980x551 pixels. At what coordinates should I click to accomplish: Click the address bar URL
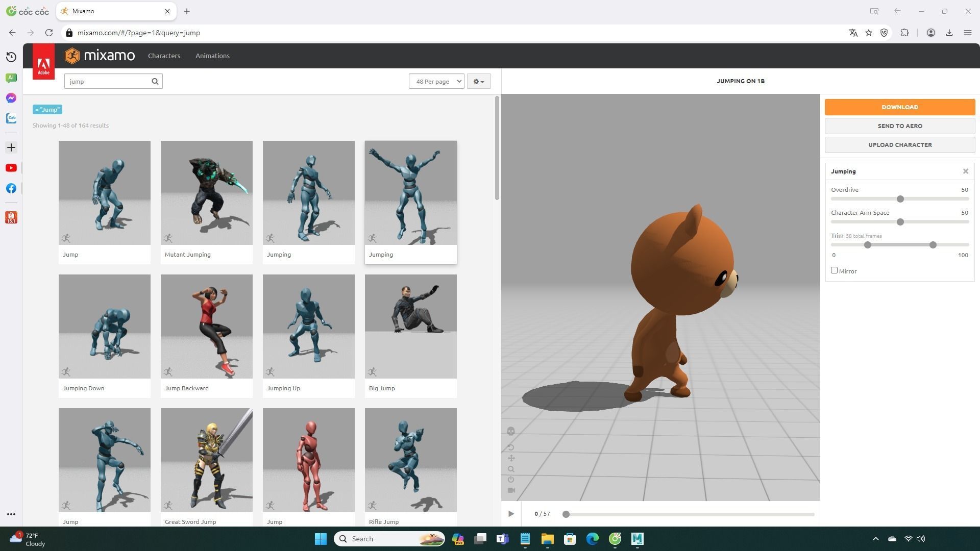click(x=139, y=33)
